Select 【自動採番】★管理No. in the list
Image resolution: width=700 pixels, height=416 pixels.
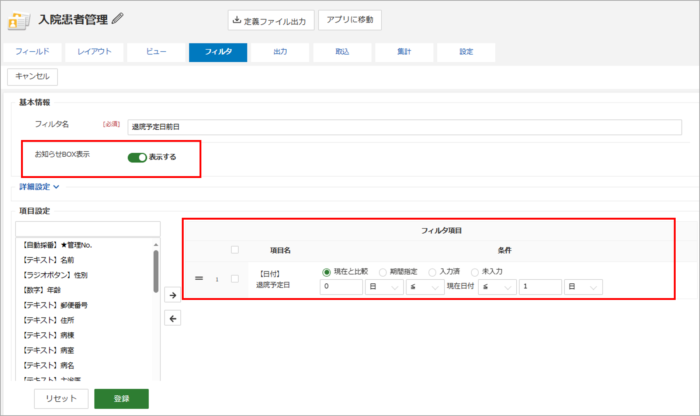(58, 245)
